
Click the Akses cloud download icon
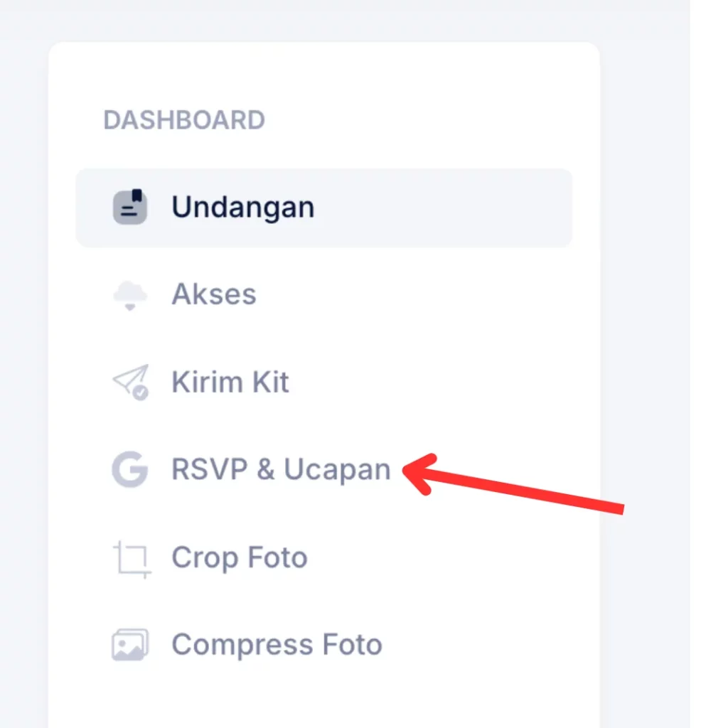point(130,295)
